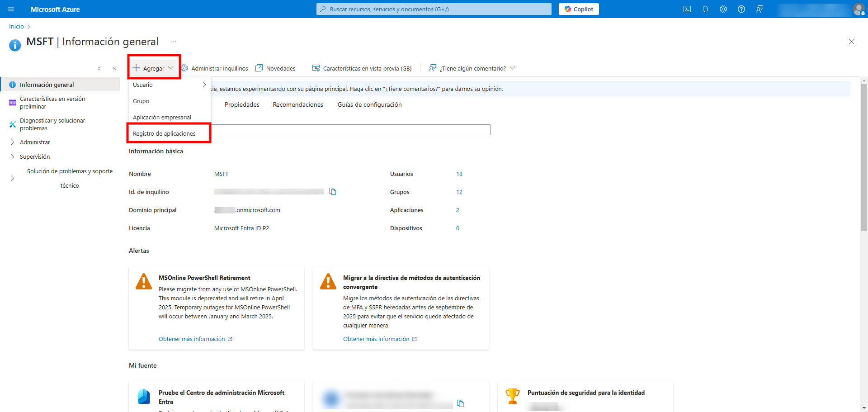This screenshot has height=412, width=868.
Task: Click the Migrar directiva warning icon
Action: (x=328, y=281)
